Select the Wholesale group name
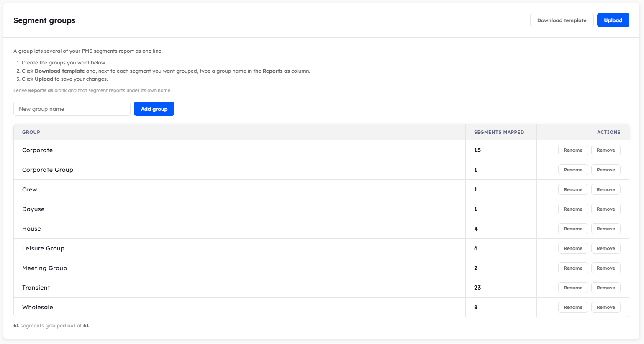The height and width of the screenshot is (344, 644). [38, 307]
